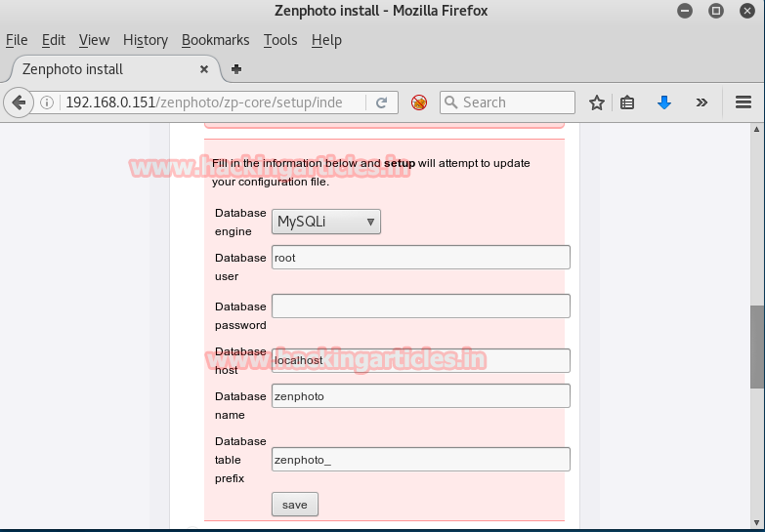The image size is (765, 532).
Task: Open the downloads arrow icon
Action: click(664, 102)
